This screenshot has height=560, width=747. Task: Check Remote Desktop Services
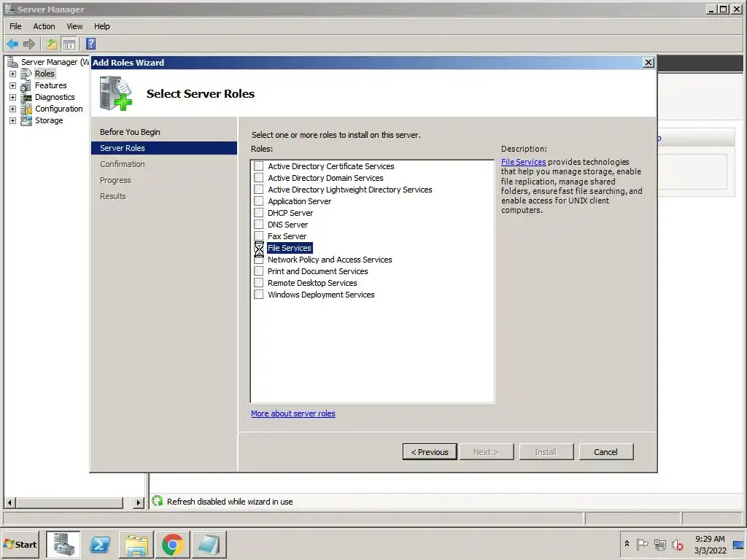pos(259,282)
